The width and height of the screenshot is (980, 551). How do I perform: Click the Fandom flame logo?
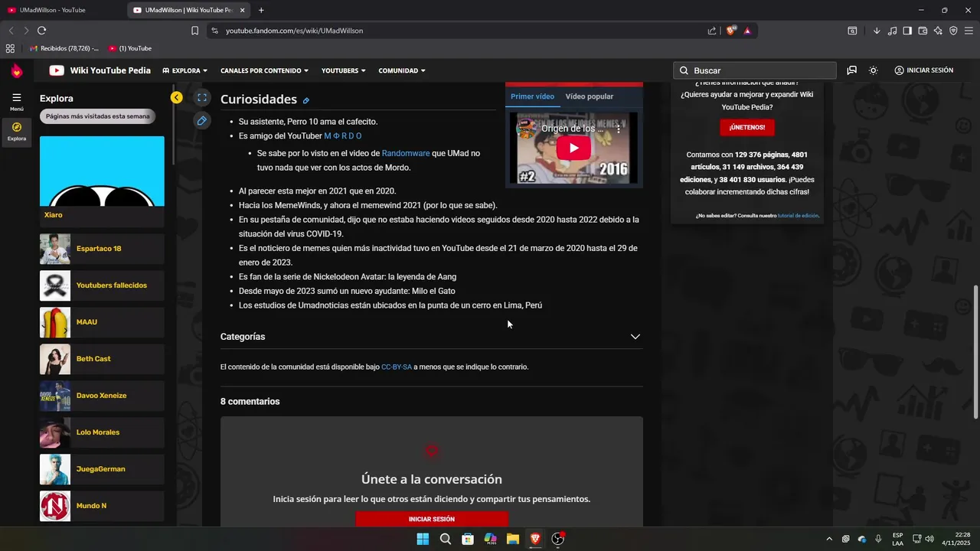pos(16,70)
